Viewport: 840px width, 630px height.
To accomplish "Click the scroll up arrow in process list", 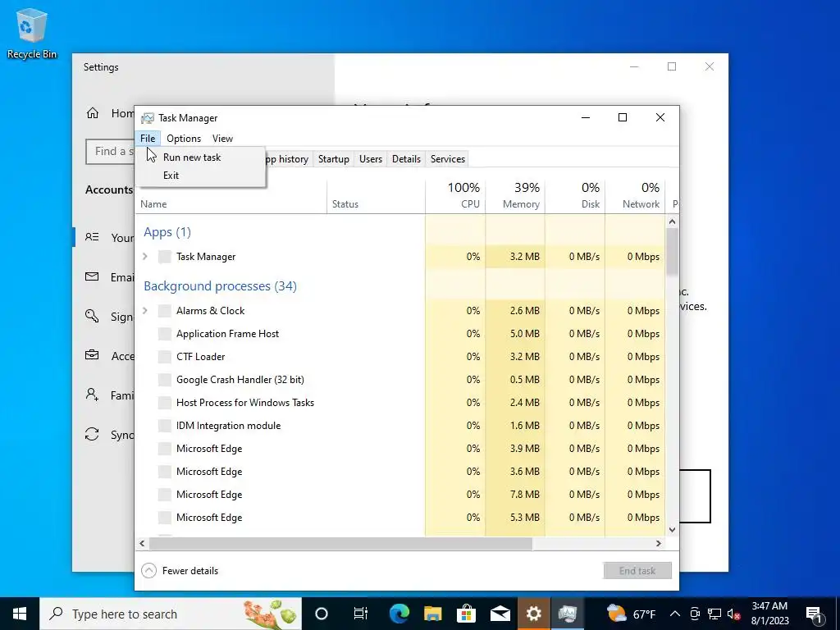I will 673,221.
